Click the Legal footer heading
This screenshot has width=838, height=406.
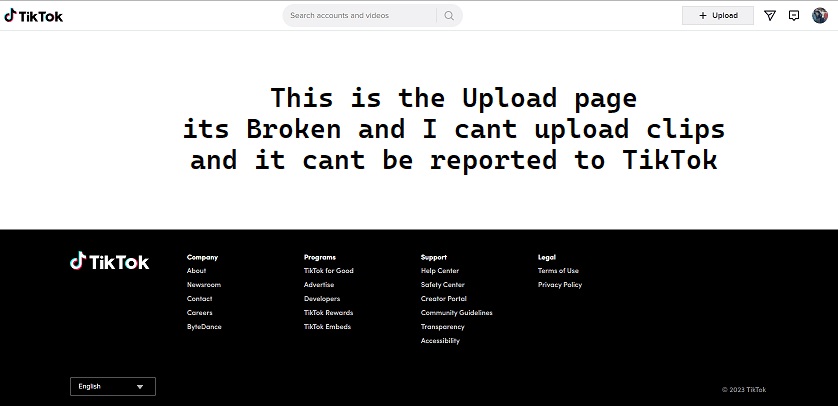pyautogui.click(x=547, y=257)
